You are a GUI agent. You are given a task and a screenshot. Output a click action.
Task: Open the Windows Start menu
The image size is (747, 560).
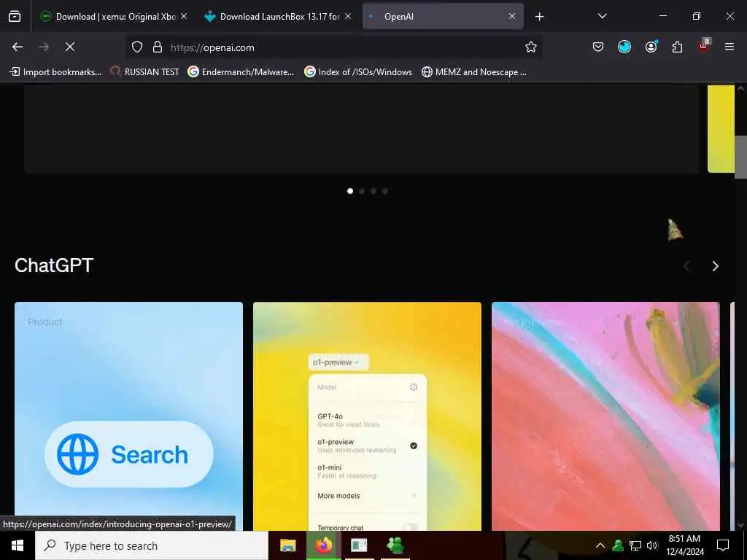tap(18, 545)
